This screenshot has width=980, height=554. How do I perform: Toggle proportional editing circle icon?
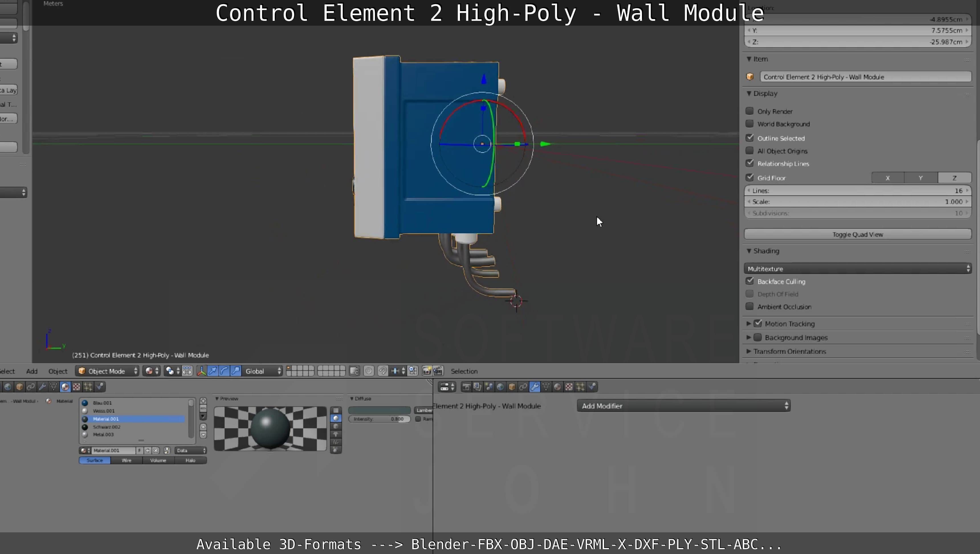coord(369,371)
